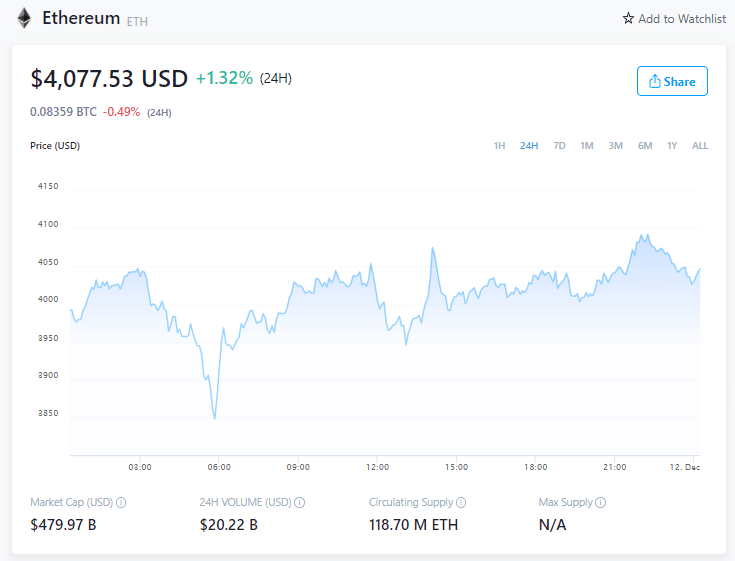Select the 24H chart range

(529, 146)
